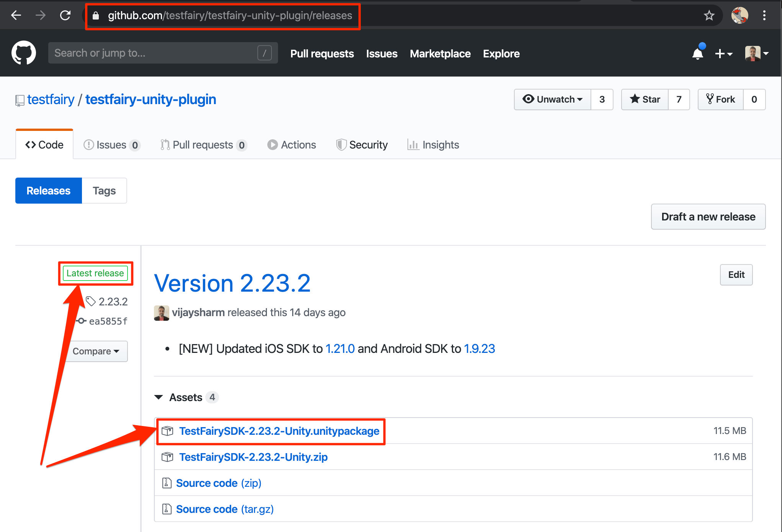782x532 pixels.
Task: Bookmark page with star icon
Action: pyautogui.click(x=709, y=15)
